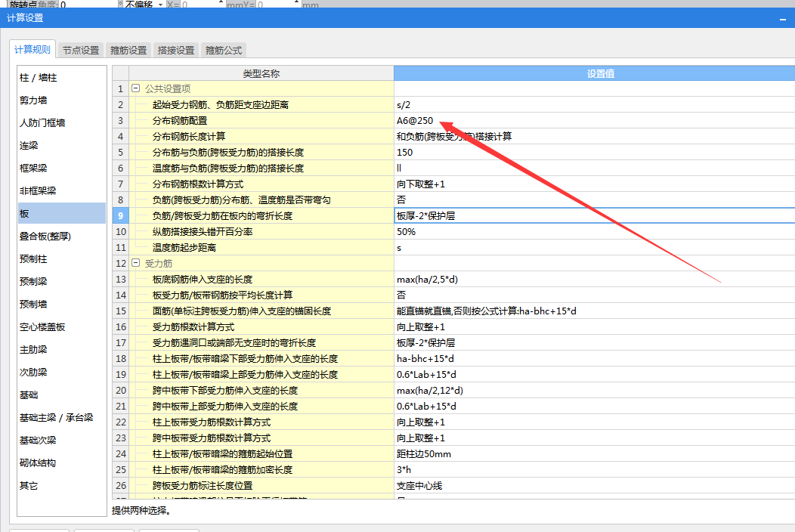The image size is (795, 532).
Task: Minimize the 计算设置 dialog
Action: pyautogui.click(x=783, y=19)
